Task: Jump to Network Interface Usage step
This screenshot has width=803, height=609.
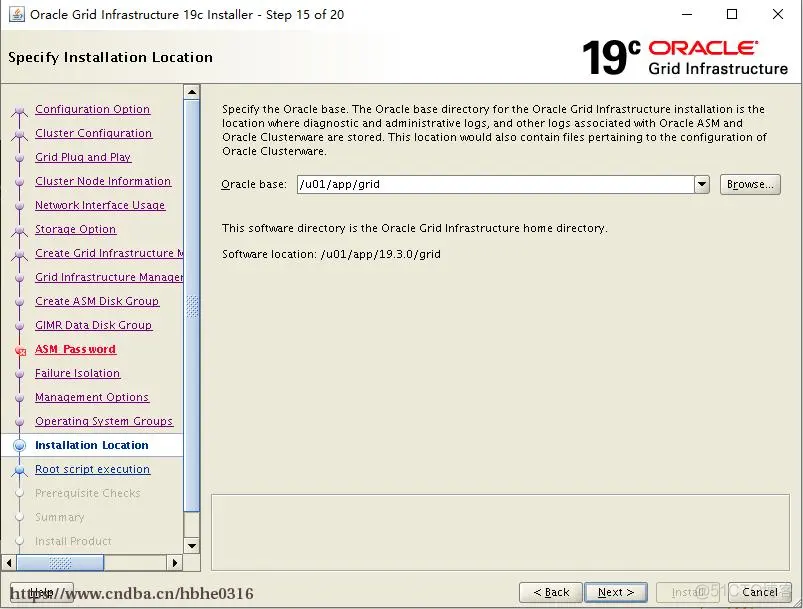Action: pos(100,205)
